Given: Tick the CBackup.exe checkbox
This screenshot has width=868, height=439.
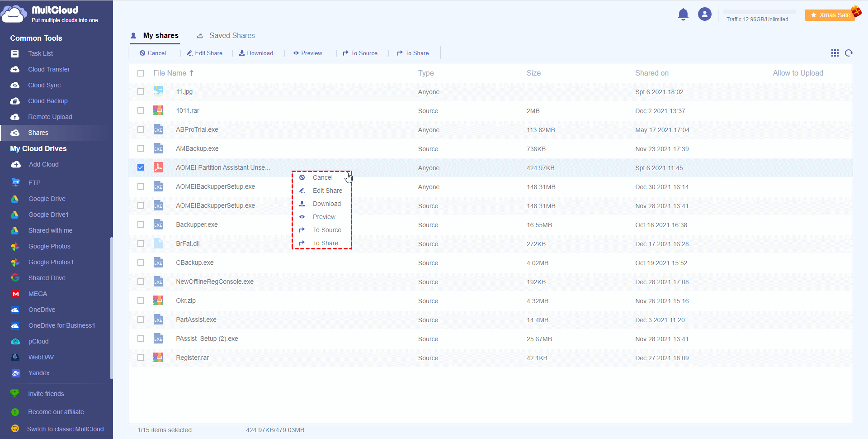Looking at the screenshot, I should point(141,262).
